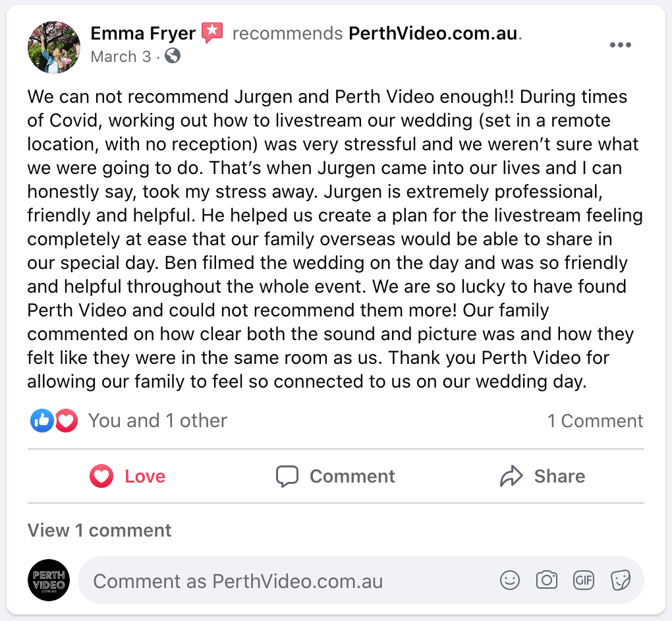Image resolution: width=672 pixels, height=621 pixels.
Task: Attach a photo using the camera icon
Action: point(546,580)
